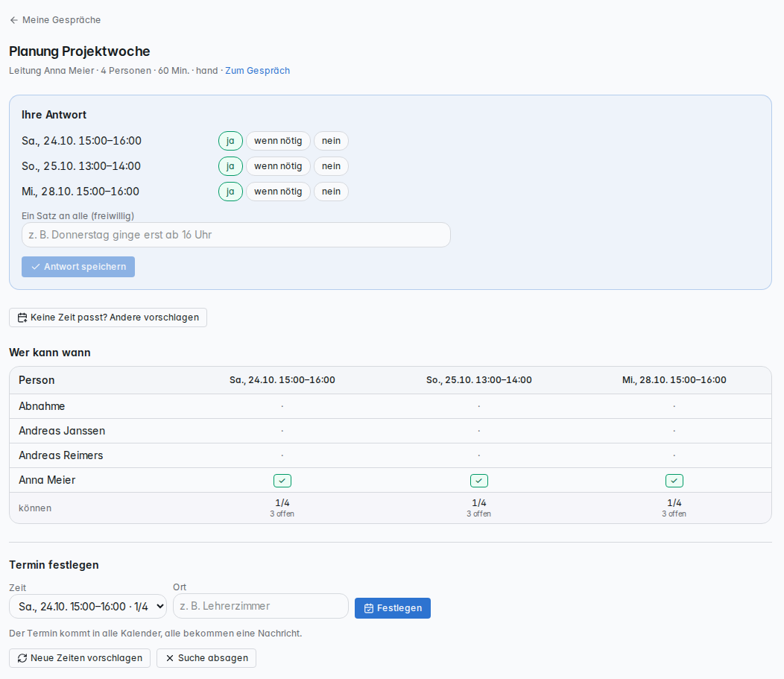The height and width of the screenshot is (679, 784).
Task: Save answer with Antwort speichern button
Action: click(x=78, y=267)
